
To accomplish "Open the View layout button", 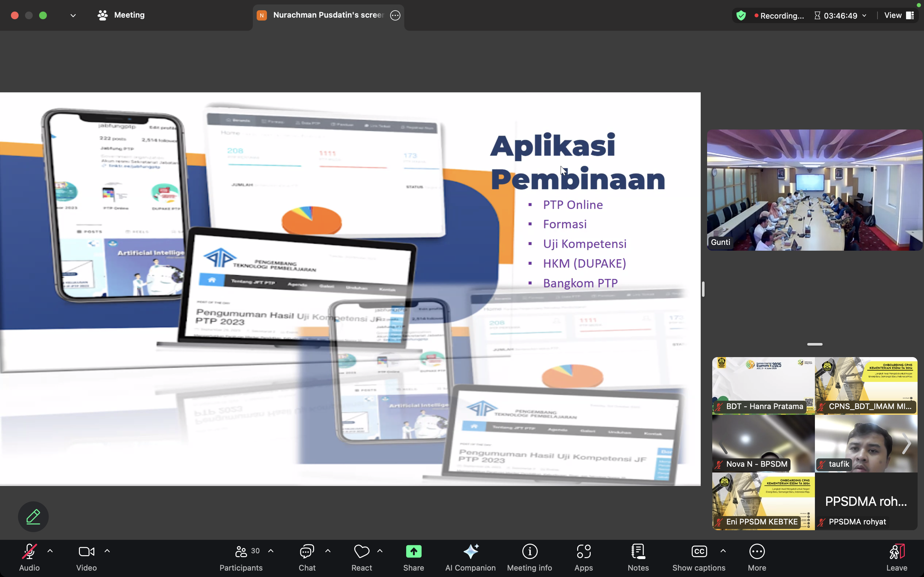I will pyautogui.click(x=899, y=15).
